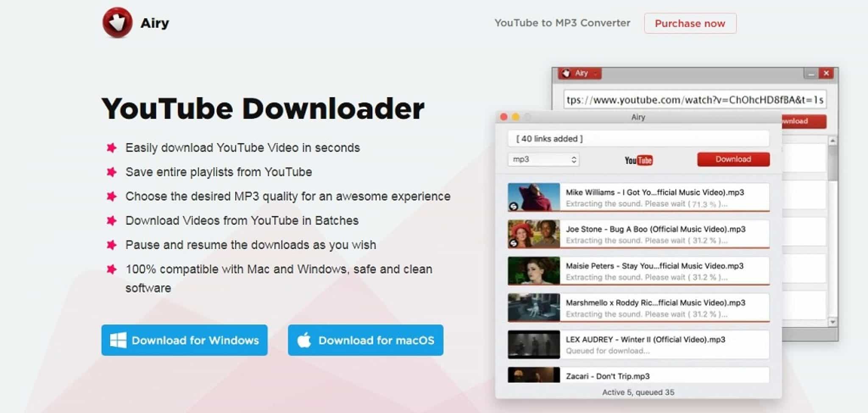Screen dimensions: 868x413
Task: Click the Airy title menu in the Windows window
Action: click(580, 73)
